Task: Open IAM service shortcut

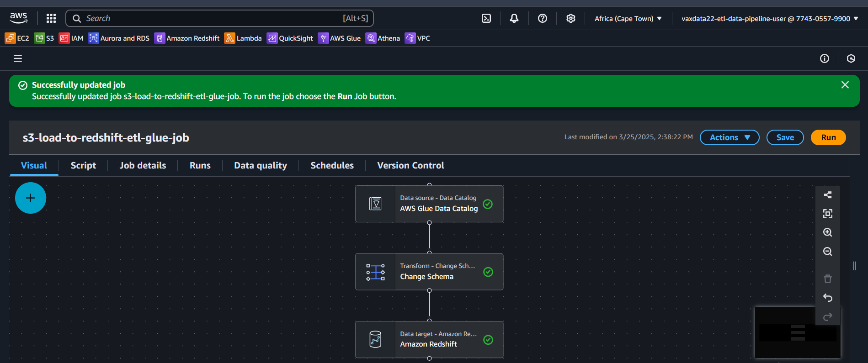Action: pyautogui.click(x=71, y=38)
